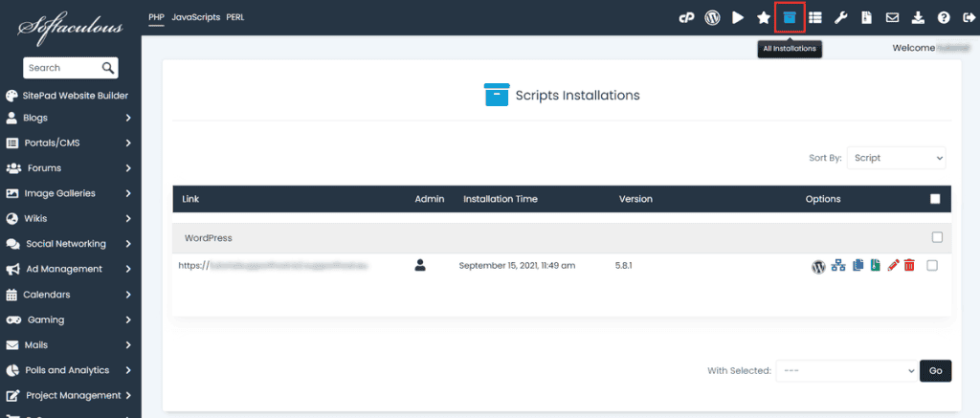
Task: Open the question mark help icon
Action: click(x=943, y=17)
